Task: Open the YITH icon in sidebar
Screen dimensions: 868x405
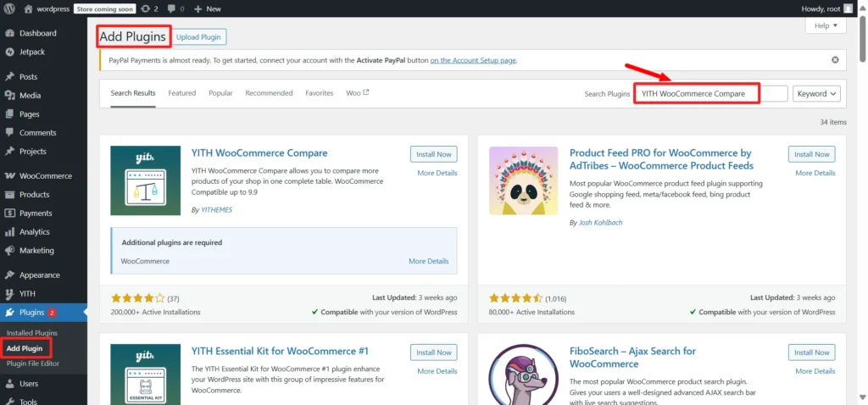Action: coord(9,294)
